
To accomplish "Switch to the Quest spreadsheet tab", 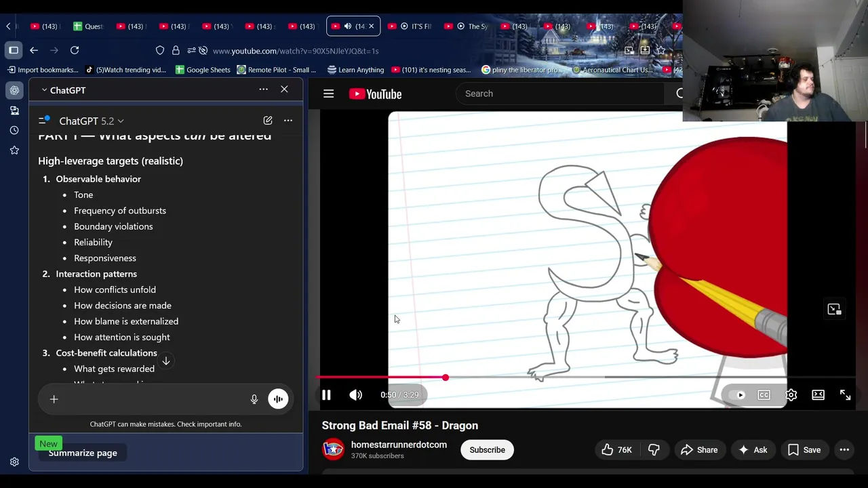I will (88, 26).
